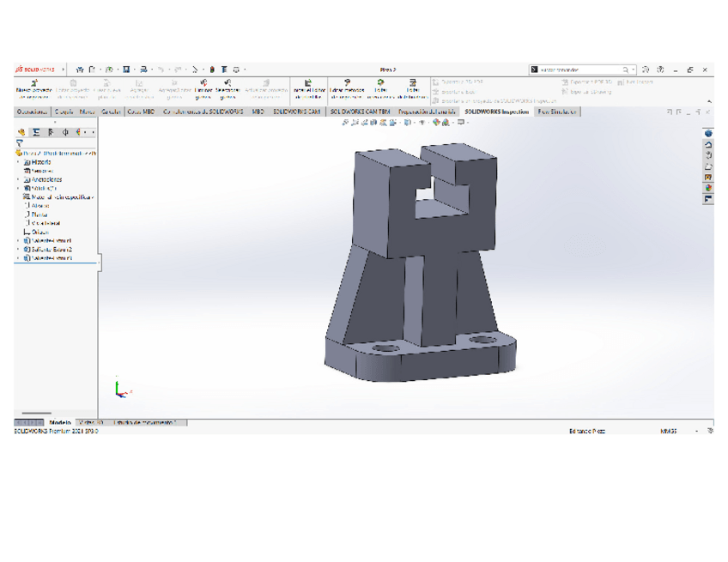The image size is (728, 562).
Task: Open the FeatureManager design tree tab
Action: pos(22,132)
